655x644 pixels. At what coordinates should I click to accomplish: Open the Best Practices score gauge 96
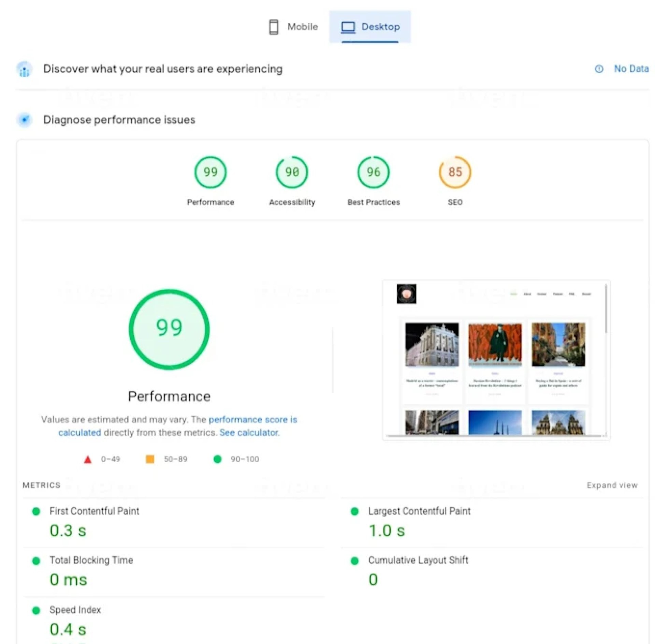373,172
